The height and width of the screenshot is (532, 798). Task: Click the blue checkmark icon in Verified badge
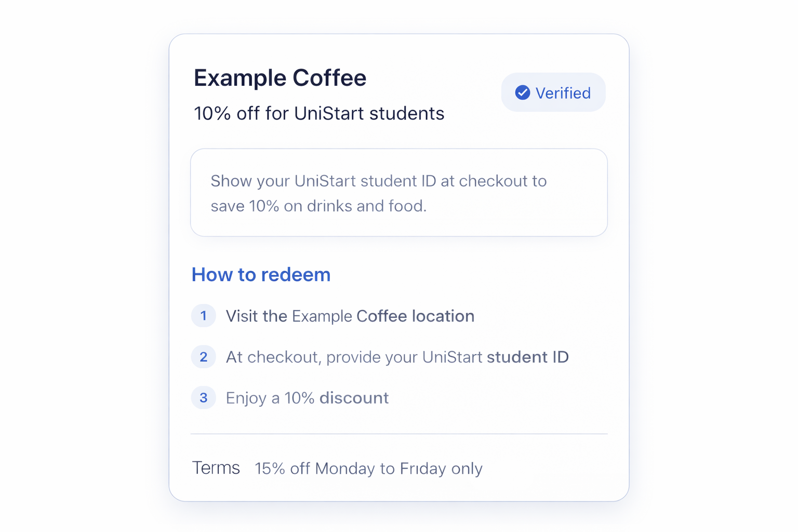tap(522, 92)
